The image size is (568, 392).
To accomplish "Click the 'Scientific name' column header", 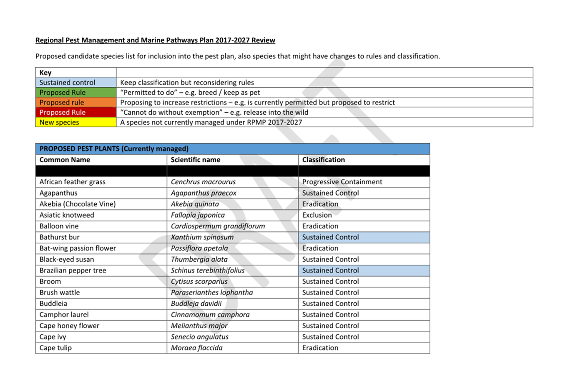I will 233,160.
